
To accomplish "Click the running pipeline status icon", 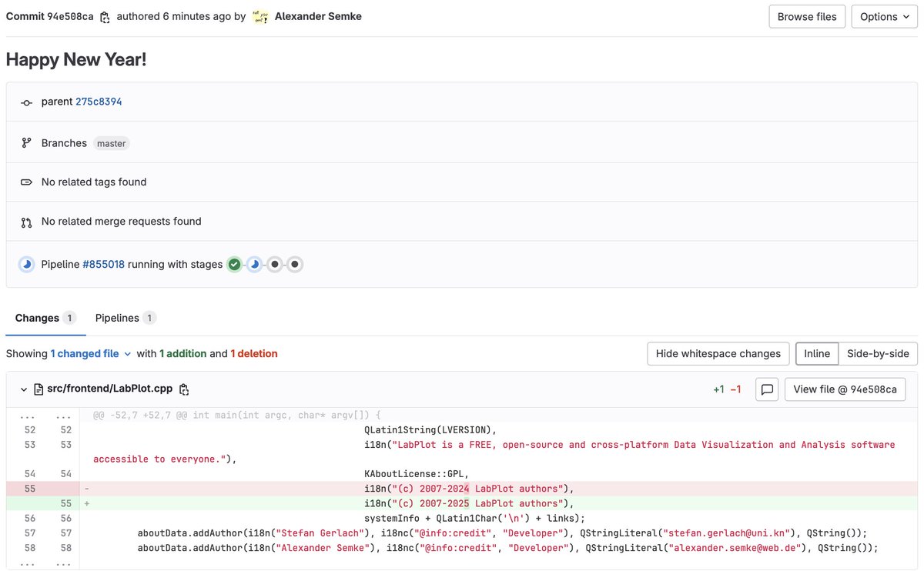I will pos(27,265).
